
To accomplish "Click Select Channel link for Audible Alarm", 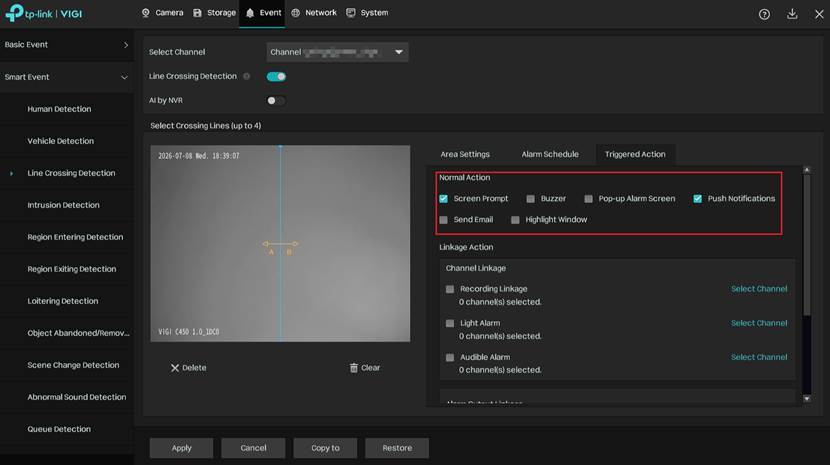I will (x=759, y=357).
